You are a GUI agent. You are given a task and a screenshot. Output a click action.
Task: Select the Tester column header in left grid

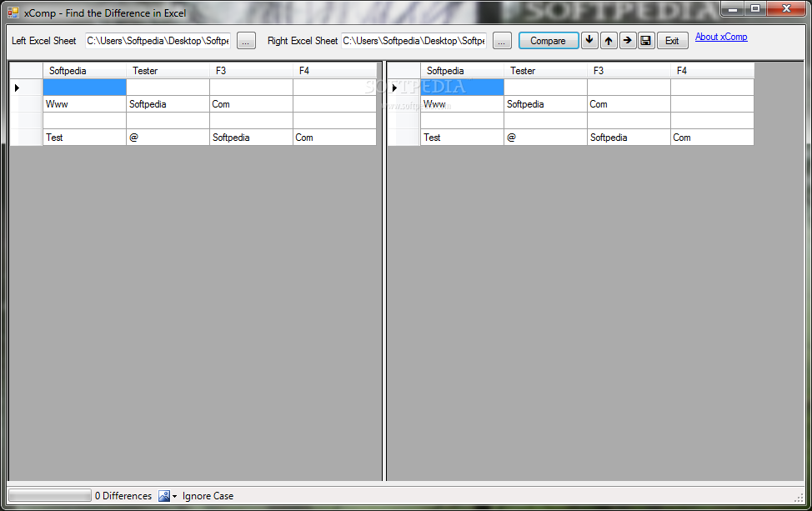(x=168, y=70)
